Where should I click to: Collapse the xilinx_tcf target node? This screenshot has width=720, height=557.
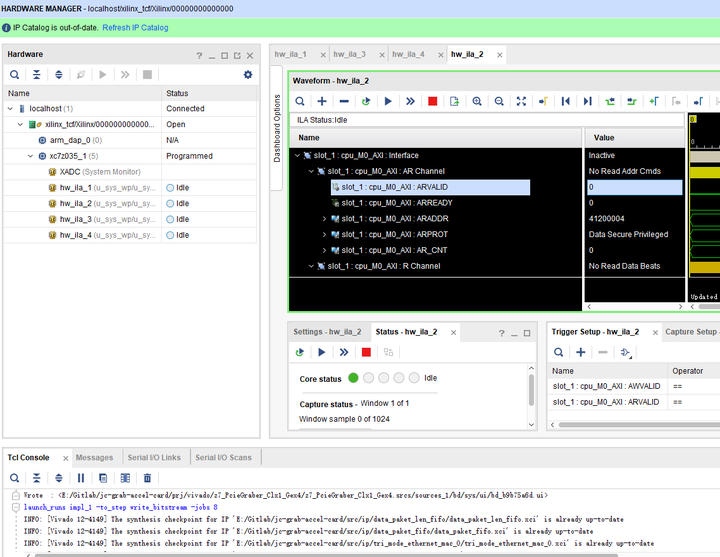tap(20, 124)
